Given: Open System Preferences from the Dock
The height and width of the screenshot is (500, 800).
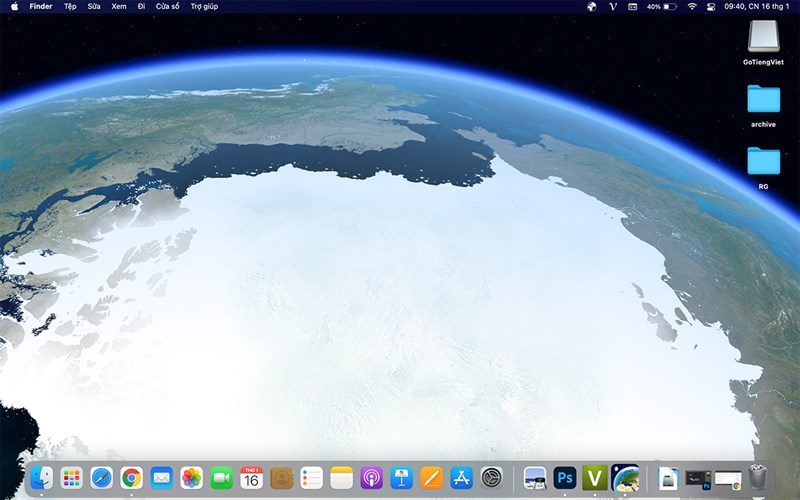Looking at the screenshot, I should point(492,478).
